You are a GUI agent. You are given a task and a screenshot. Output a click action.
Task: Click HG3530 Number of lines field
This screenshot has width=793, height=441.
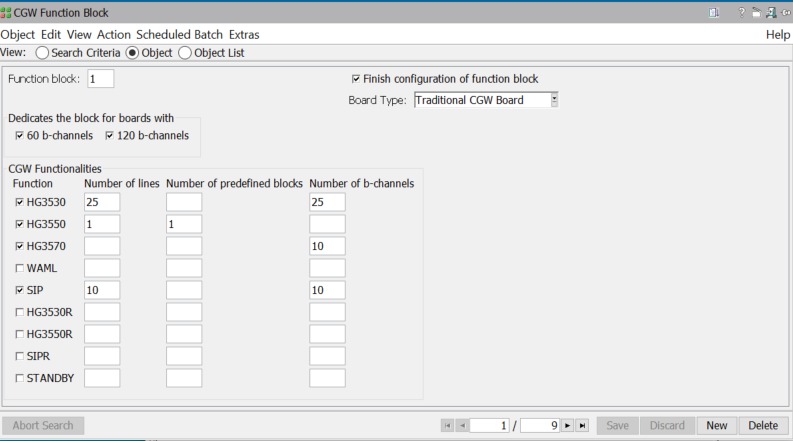pos(102,202)
